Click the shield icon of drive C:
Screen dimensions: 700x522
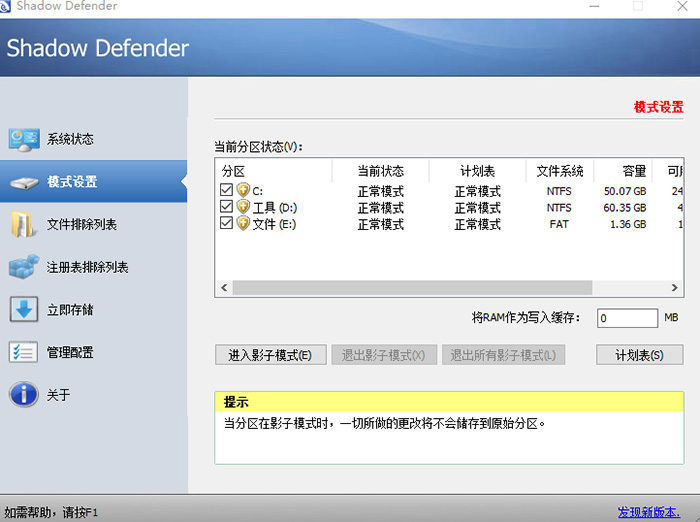tap(243, 190)
